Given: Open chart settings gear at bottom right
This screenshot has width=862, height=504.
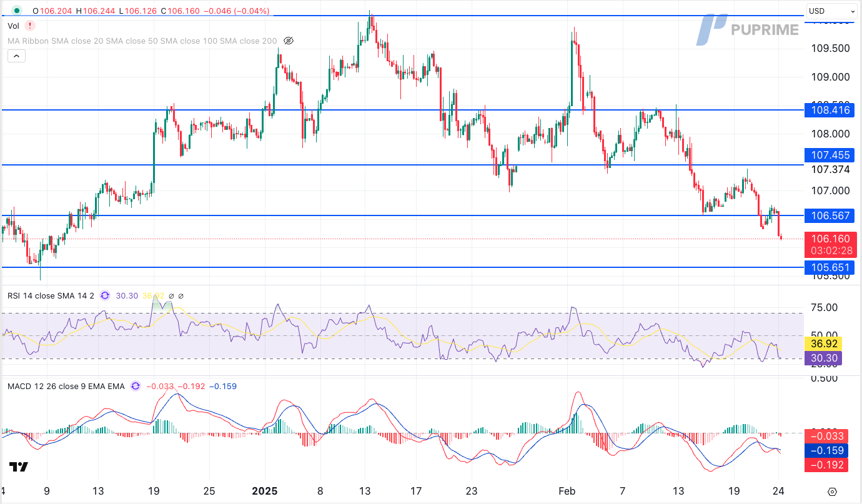Looking at the screenshot, I should pyautogui.click(x=832, y=492).
